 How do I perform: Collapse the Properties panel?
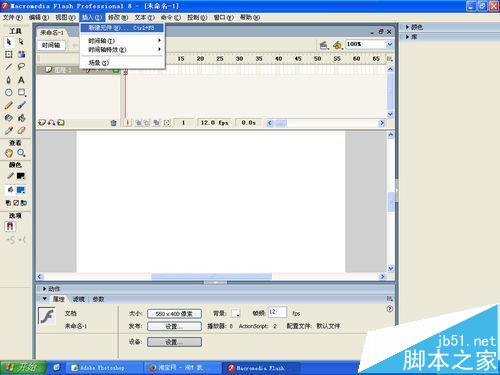point(44,299)
